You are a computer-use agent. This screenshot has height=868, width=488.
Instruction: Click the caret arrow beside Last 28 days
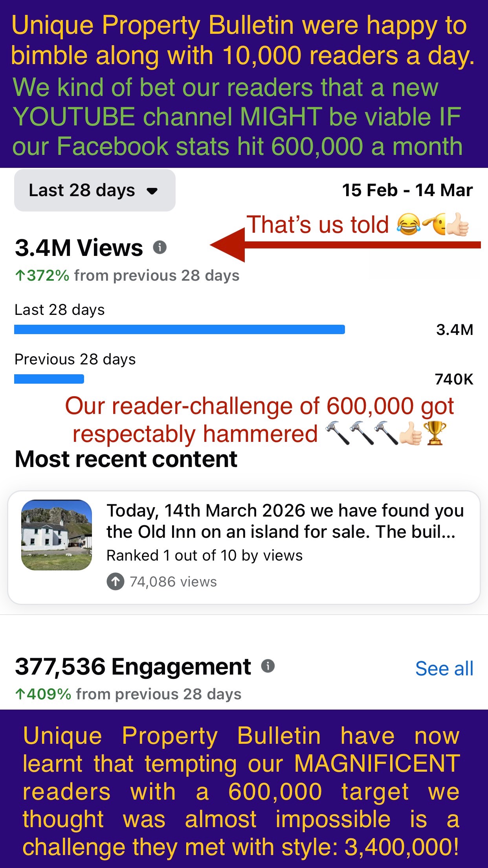[152, 191]
